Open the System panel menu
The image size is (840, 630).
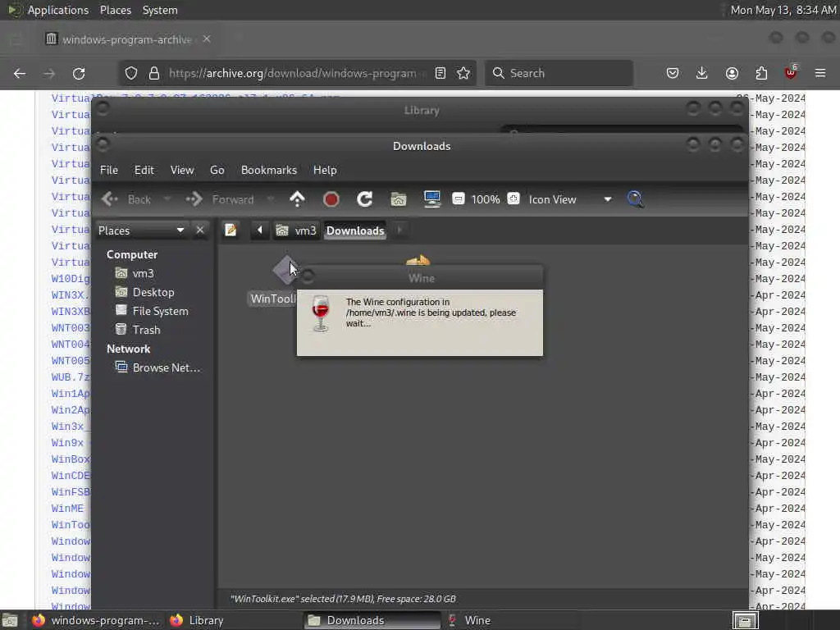click(160, 10)
